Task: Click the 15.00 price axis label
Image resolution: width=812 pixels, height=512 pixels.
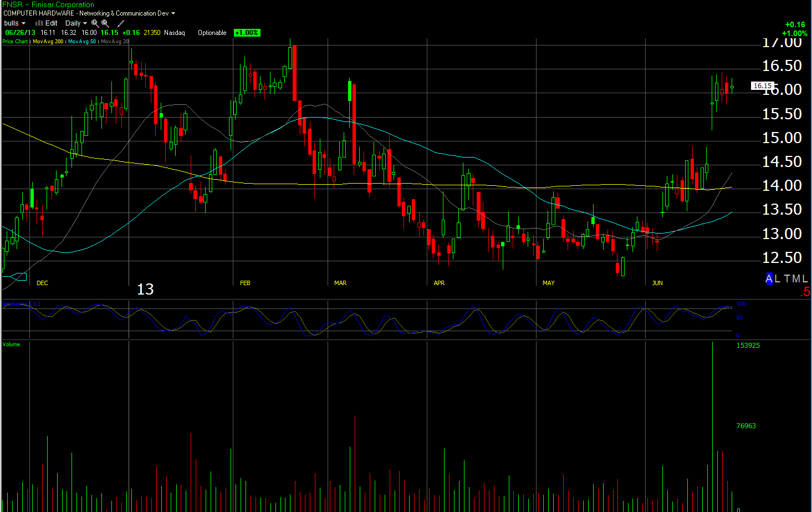Action: click(782, 138)
